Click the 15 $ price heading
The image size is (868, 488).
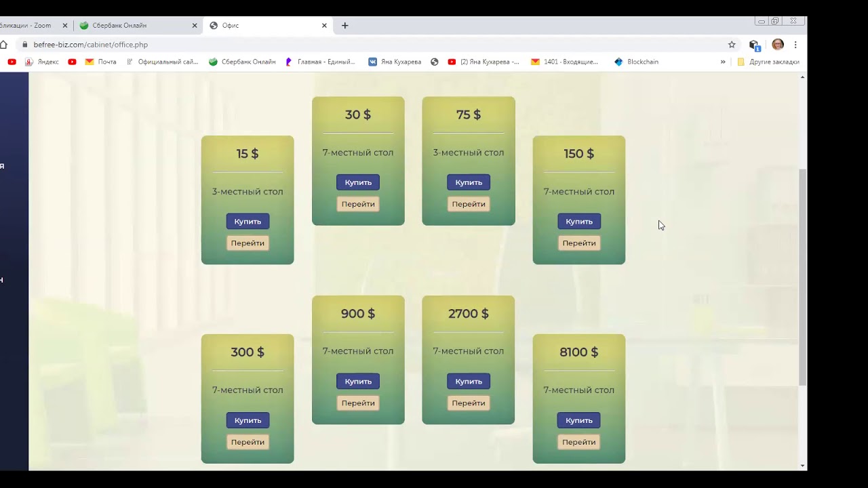click(x=248, y=154)
